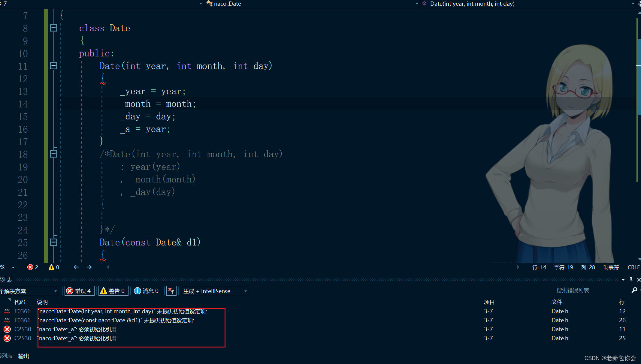Click the IntelliSense abc icon on line 26 row

pyautogui.click(x=7, y=320)
